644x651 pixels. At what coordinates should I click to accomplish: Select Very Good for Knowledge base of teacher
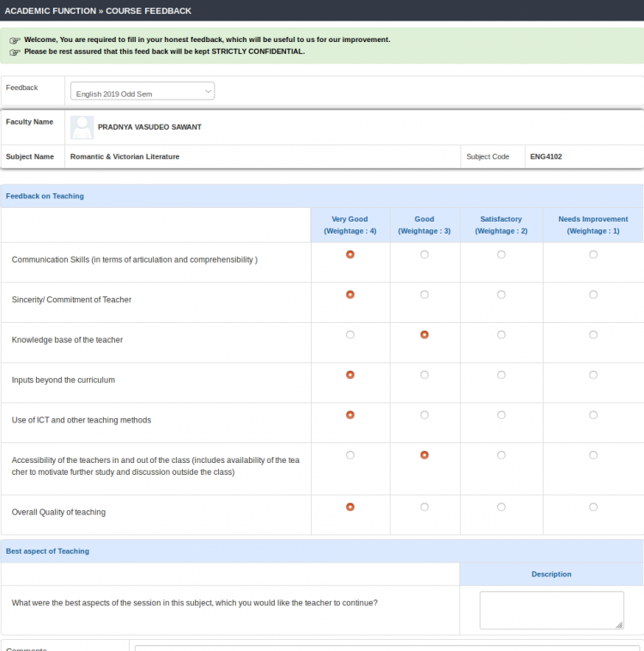(350, 335)
